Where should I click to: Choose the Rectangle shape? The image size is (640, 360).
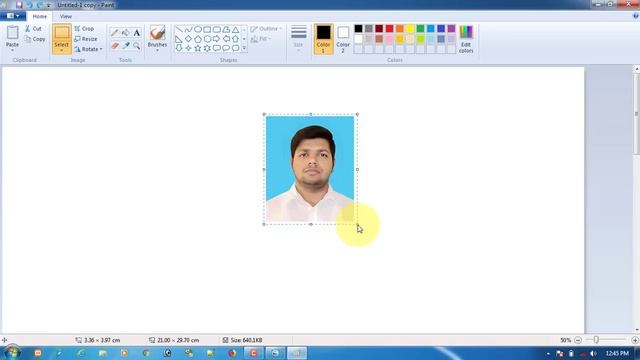click(x=207, y=30)
